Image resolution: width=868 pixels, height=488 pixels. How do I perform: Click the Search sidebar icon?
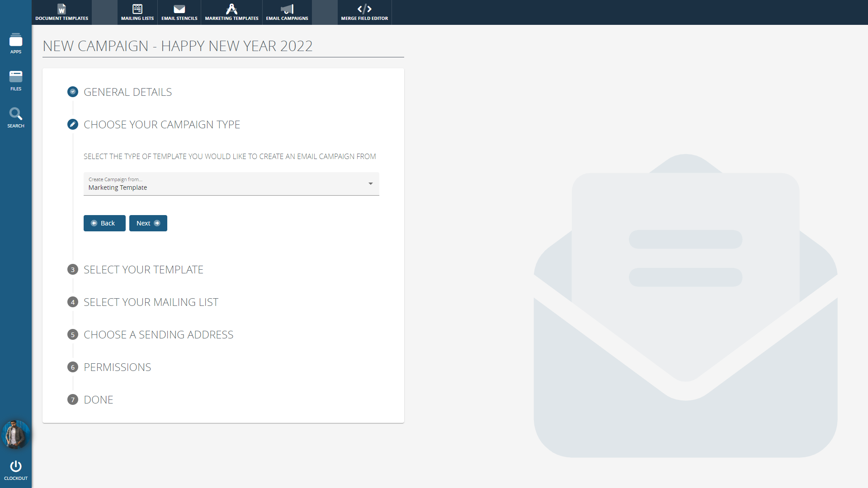click(16, 117)
